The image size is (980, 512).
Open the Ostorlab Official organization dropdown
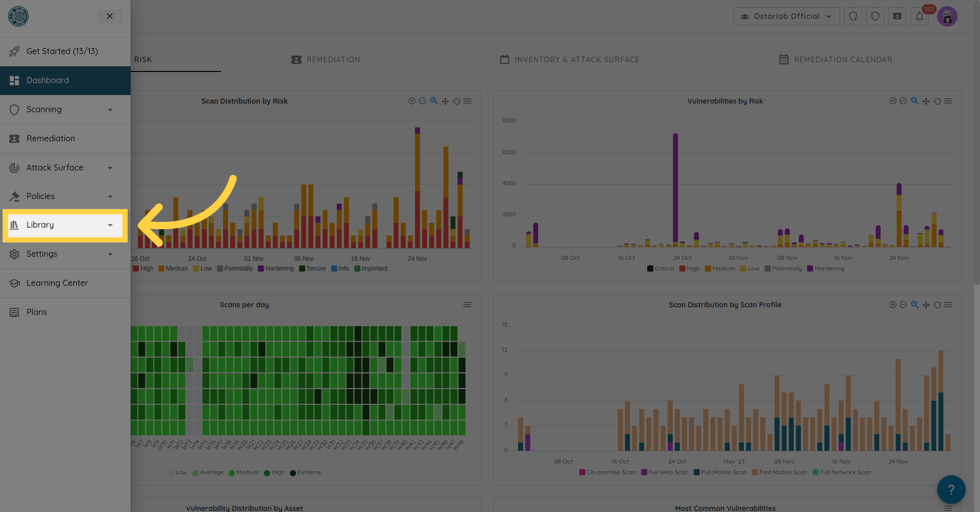point(786,16)
